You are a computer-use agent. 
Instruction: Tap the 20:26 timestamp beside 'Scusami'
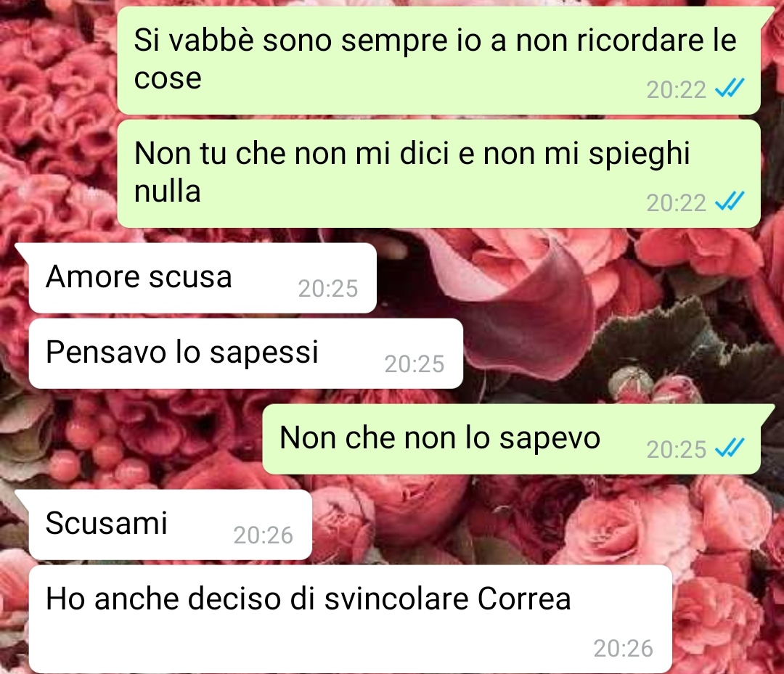[x=263, y=535]
